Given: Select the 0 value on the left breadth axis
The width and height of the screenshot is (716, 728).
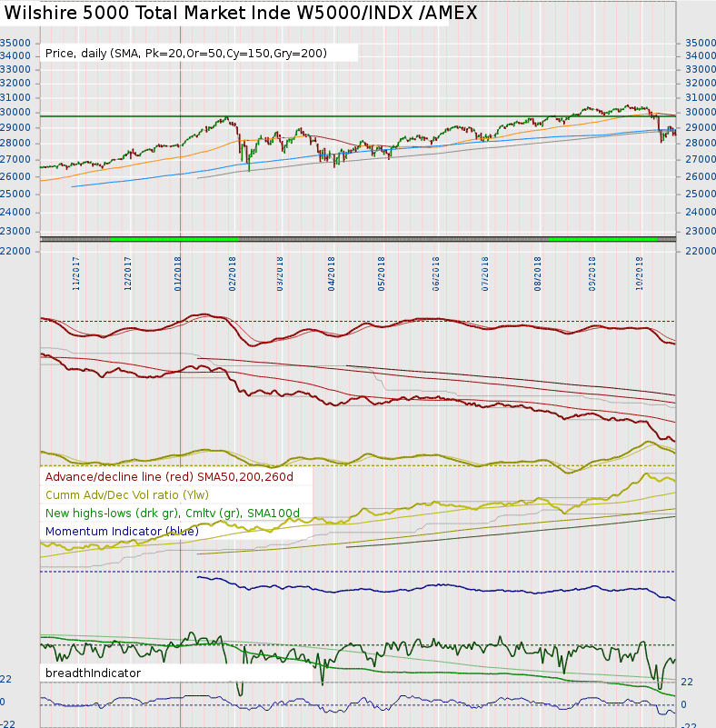Looking at the screenshot, I should pyautogui.click(x=3, y=702).
